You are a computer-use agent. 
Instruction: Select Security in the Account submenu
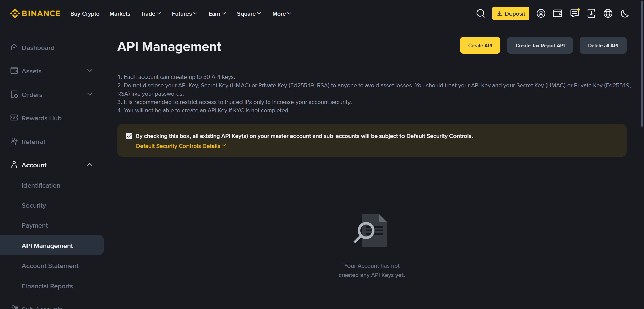click(34, 205)
